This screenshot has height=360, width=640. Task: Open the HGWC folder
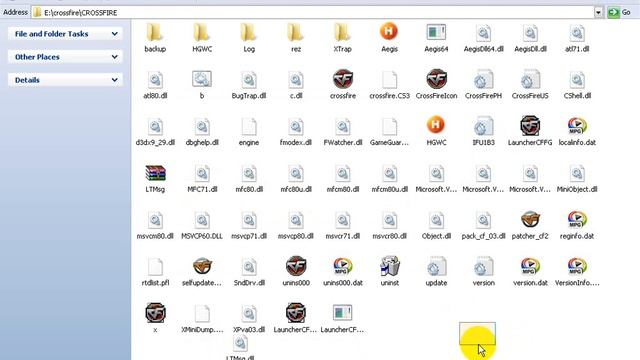202,33
